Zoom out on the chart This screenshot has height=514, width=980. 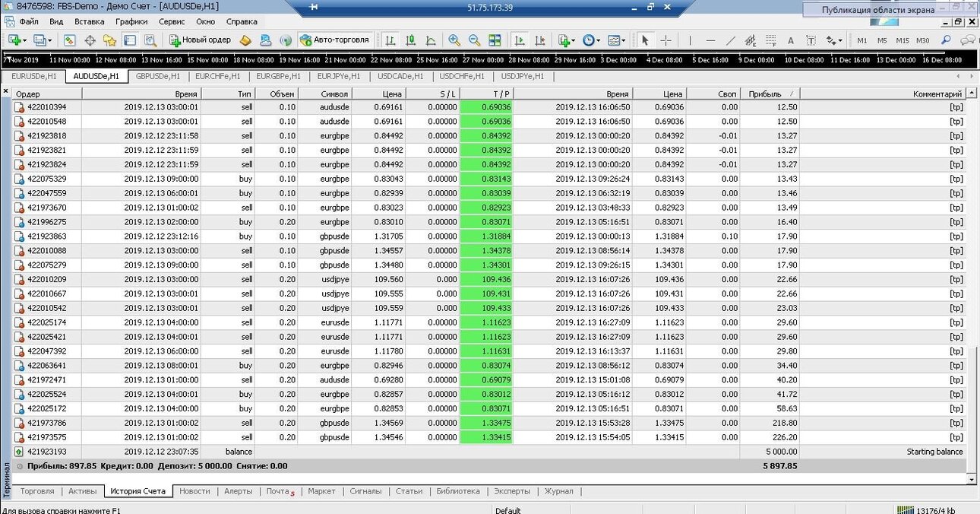[474, 40]
